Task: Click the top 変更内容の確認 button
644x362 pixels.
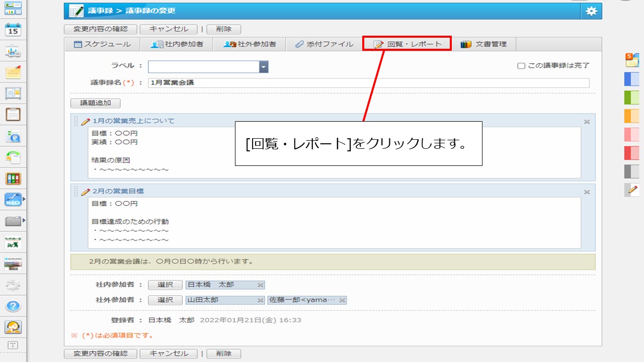Action: tap(101, 29)
